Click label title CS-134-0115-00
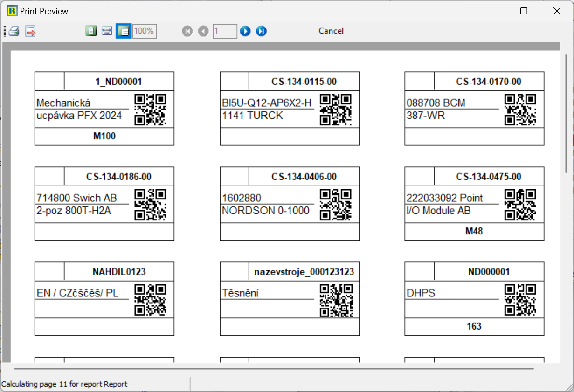Screen dimensions: 574x392 [304, 82]
